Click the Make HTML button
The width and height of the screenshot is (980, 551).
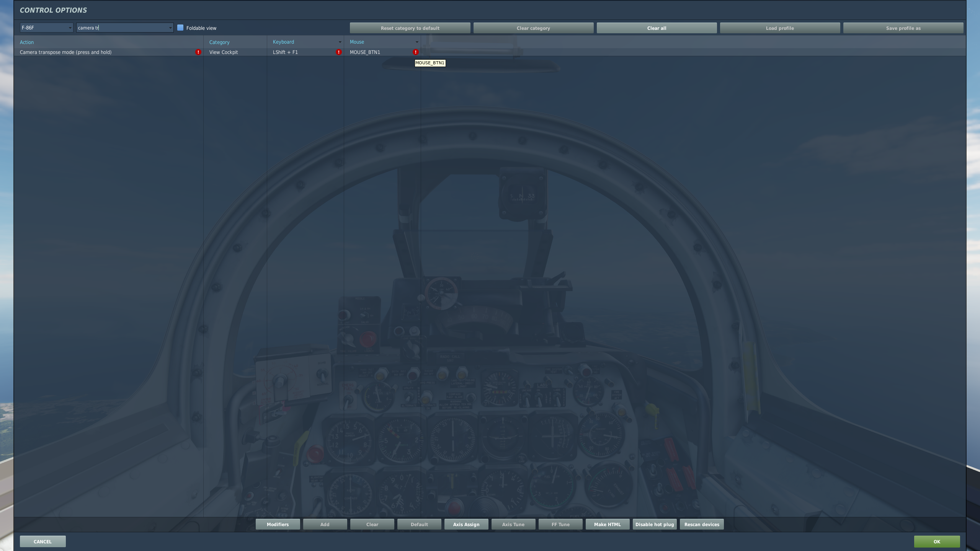608,524
